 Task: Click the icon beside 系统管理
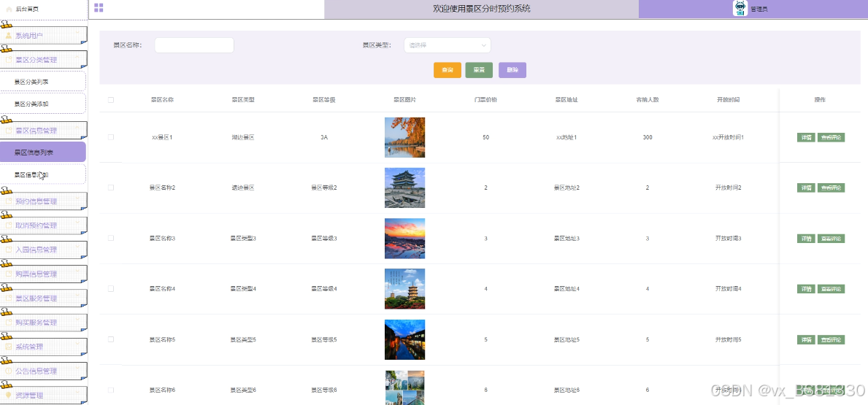click(x=9, y=347)
